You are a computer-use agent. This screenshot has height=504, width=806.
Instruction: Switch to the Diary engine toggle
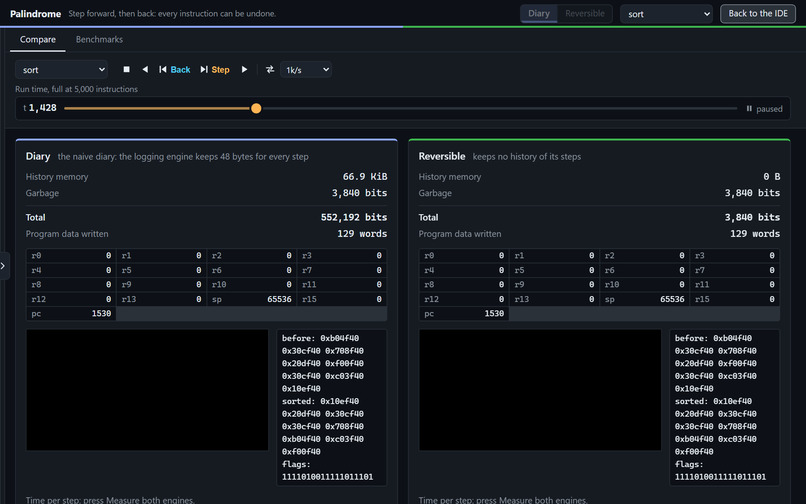coord(539,14)
